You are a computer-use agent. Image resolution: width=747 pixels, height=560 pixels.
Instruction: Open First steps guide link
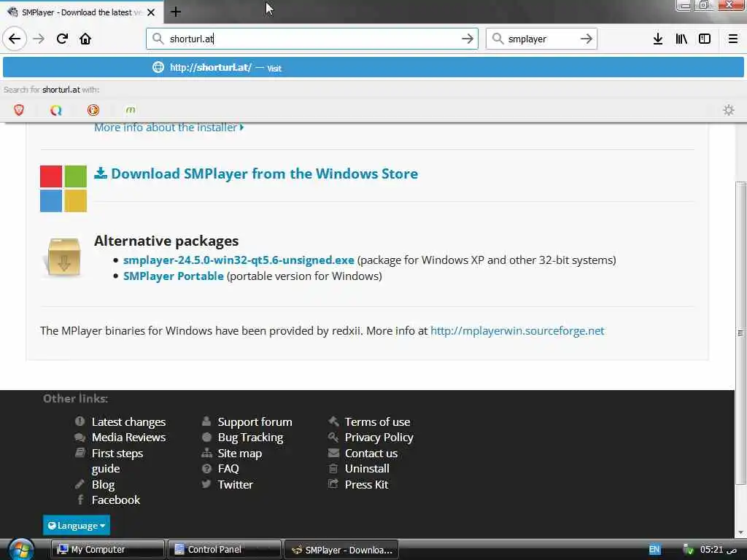117,461
